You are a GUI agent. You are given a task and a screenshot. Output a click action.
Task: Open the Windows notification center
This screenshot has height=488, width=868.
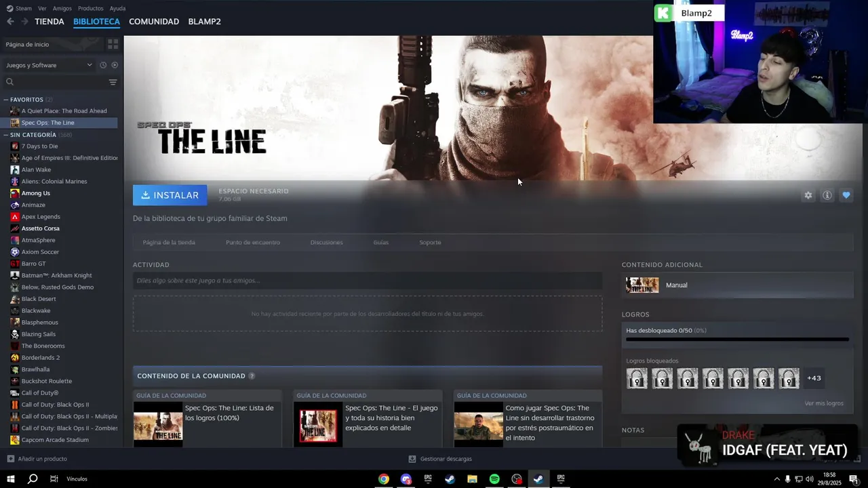point(854,479)
